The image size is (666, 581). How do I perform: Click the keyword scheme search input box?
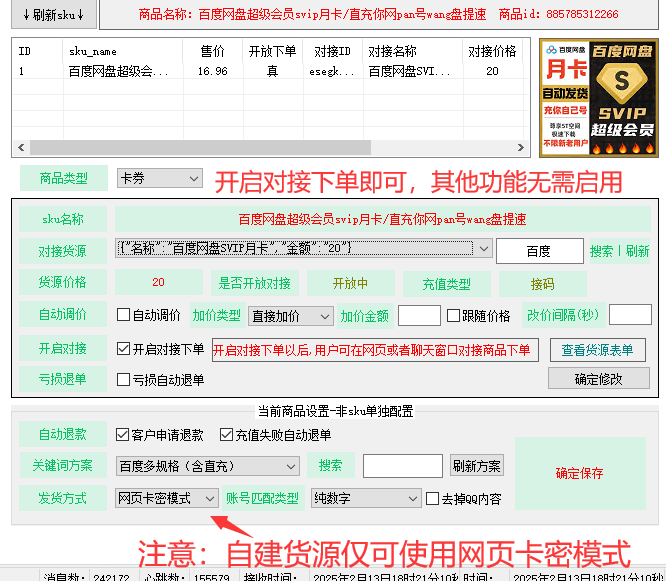403,466
